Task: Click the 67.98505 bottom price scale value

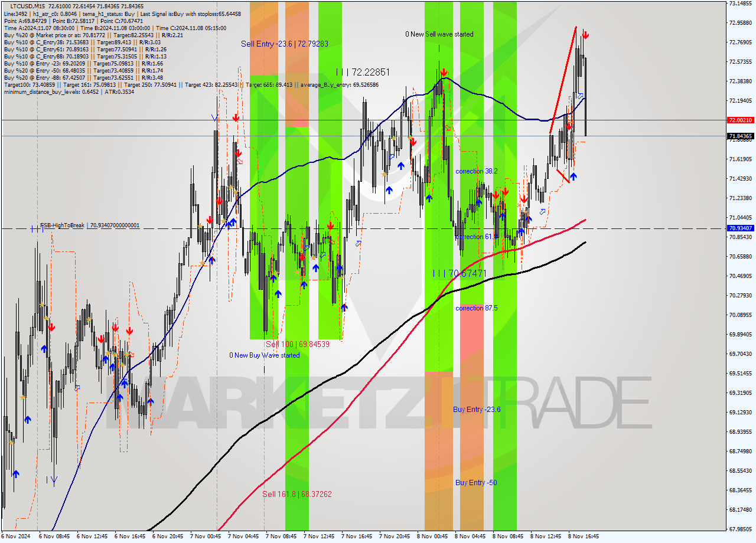Action: point(741,529)
